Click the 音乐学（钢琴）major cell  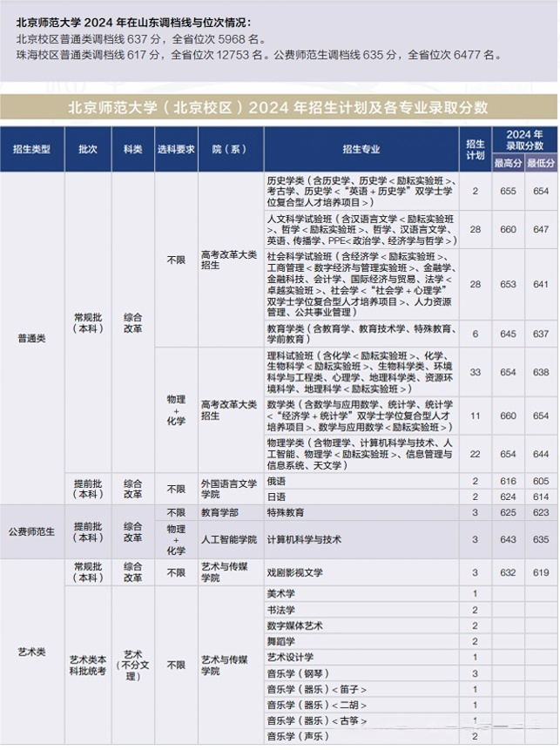click(361, 673)
